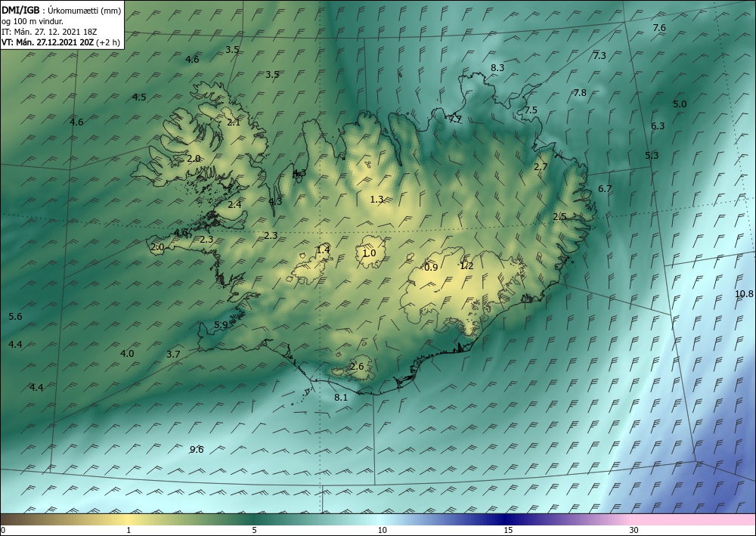
Task: Click the 'og 100 m vindur.' line
Action: pyautogui.click(x=33, y=21)
